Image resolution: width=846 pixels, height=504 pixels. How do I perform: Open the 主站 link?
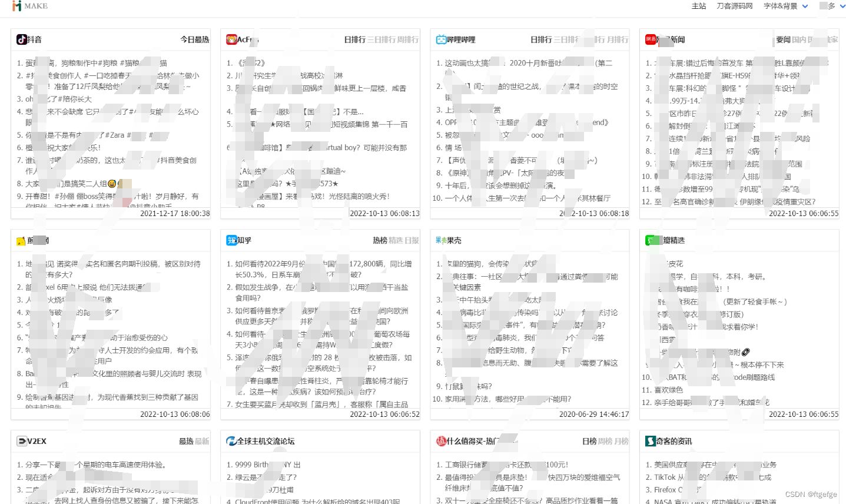698,6
